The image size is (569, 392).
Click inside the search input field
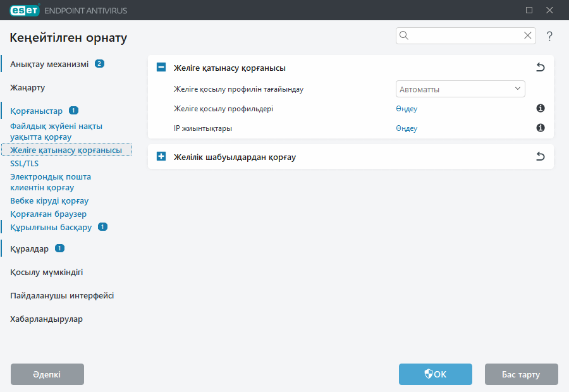(x=465, y=36)
